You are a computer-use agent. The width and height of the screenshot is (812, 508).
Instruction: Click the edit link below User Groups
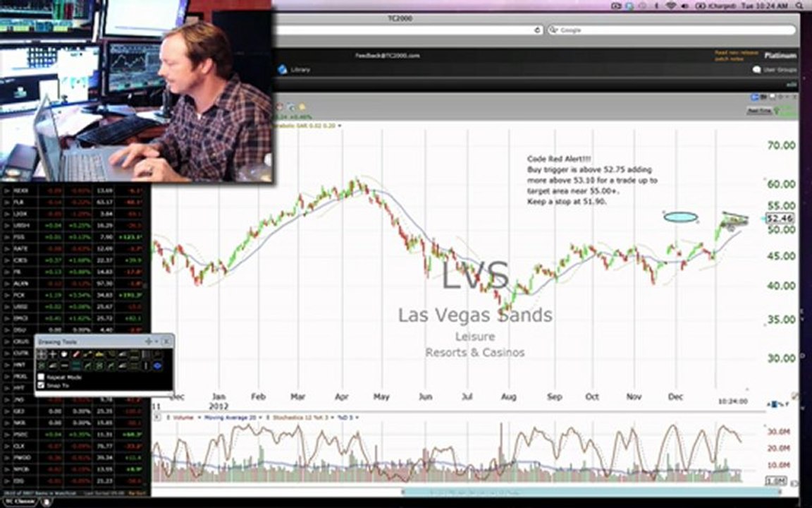click(x=792, y=85)
